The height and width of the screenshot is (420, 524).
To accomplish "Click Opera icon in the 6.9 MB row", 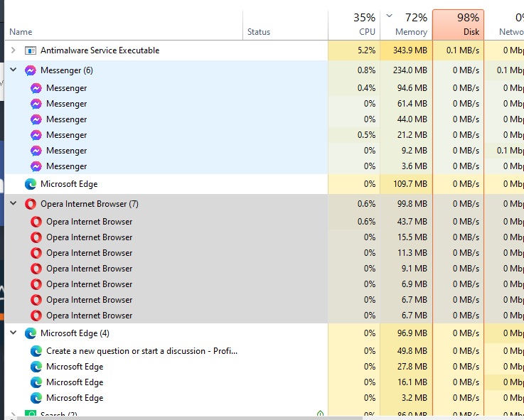I will click(x=36, y=284).
